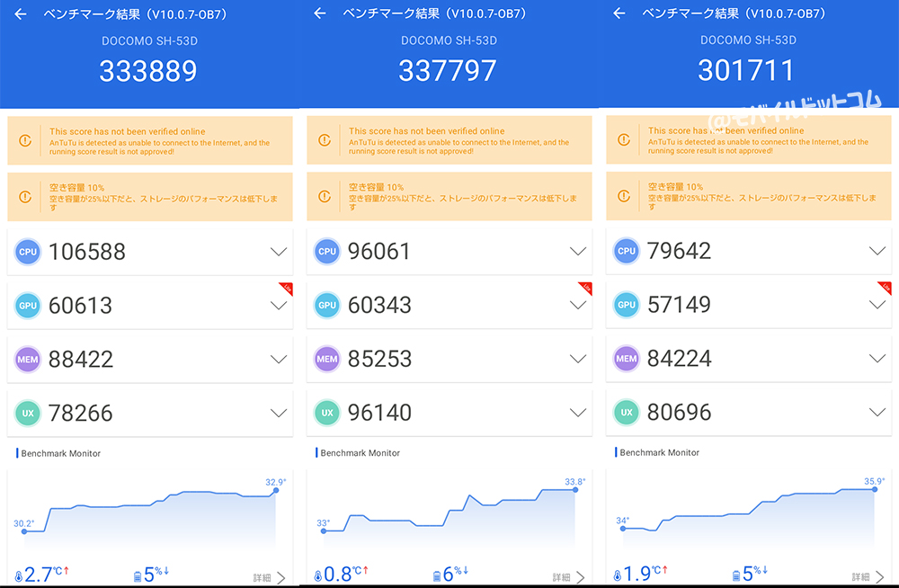The height and width of the screenshot is (588, 899).
Task: Expand UX score 96140 details
Action: click(578, 413)
